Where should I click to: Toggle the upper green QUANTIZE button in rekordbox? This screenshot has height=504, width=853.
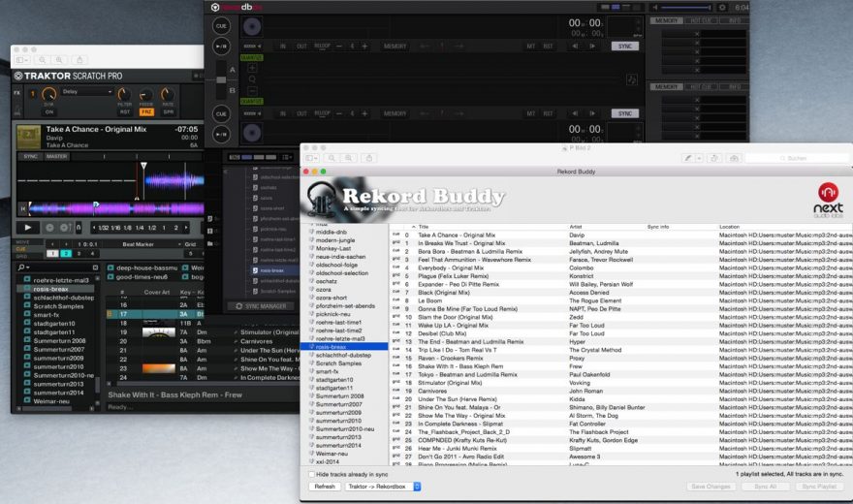252,57
